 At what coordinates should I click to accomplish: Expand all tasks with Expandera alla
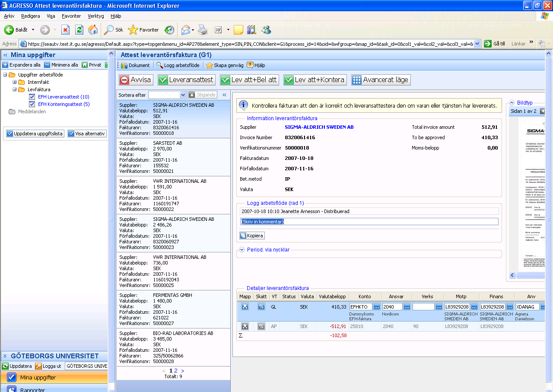tap(22, 65)
